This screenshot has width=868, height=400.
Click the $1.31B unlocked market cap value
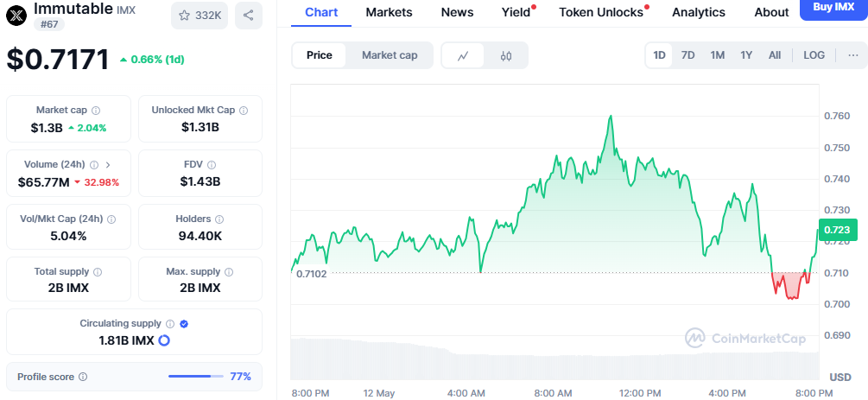click(200, 128)
